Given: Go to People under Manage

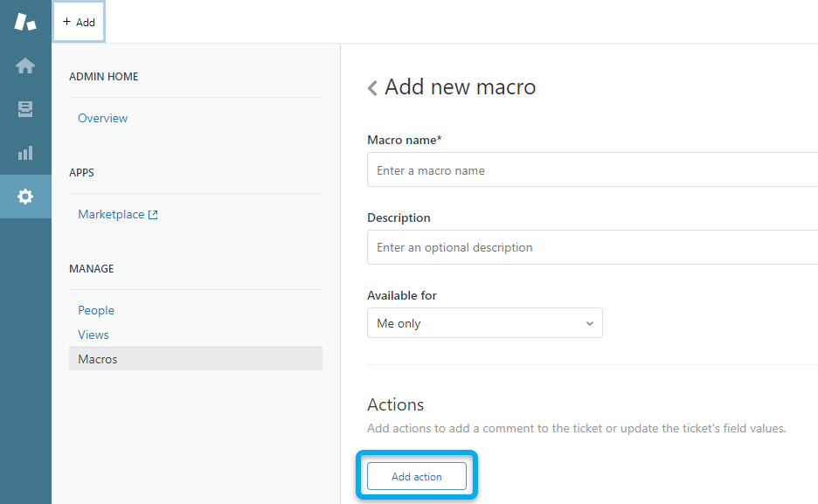Looking at the screenshot, I should pyautogui.click(x=96, y=310).
